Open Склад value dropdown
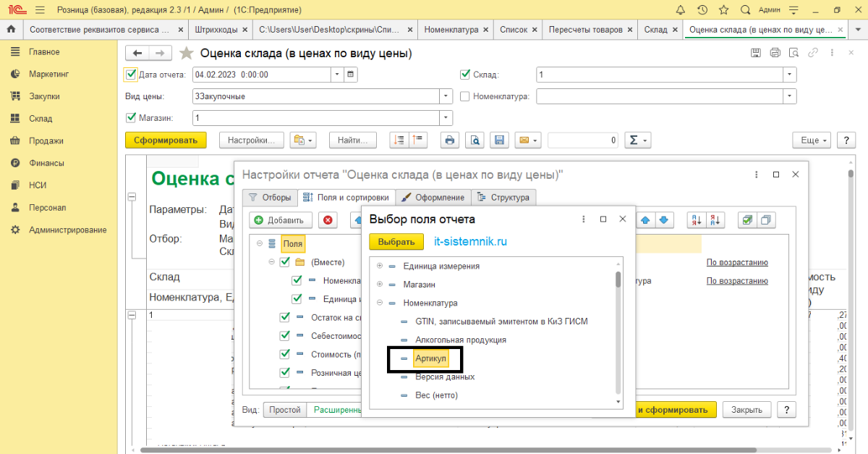Viewport: 868px width, 454px height. [x=790, y=74]
